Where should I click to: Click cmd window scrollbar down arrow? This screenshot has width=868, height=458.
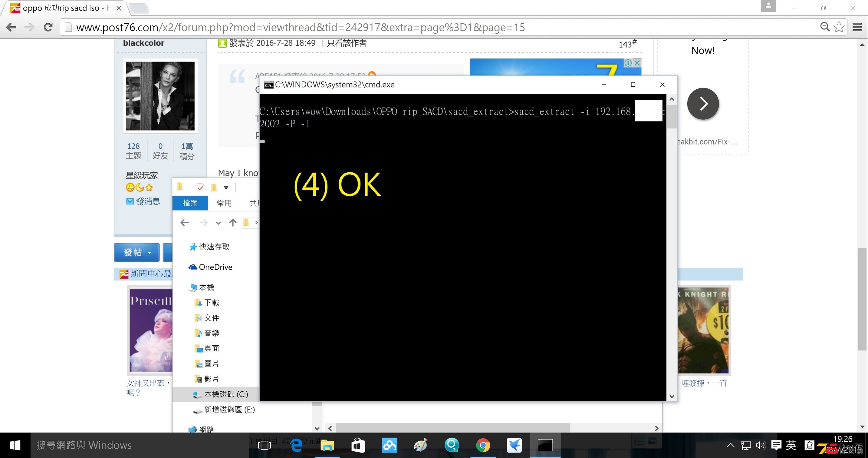pos(672,396)
